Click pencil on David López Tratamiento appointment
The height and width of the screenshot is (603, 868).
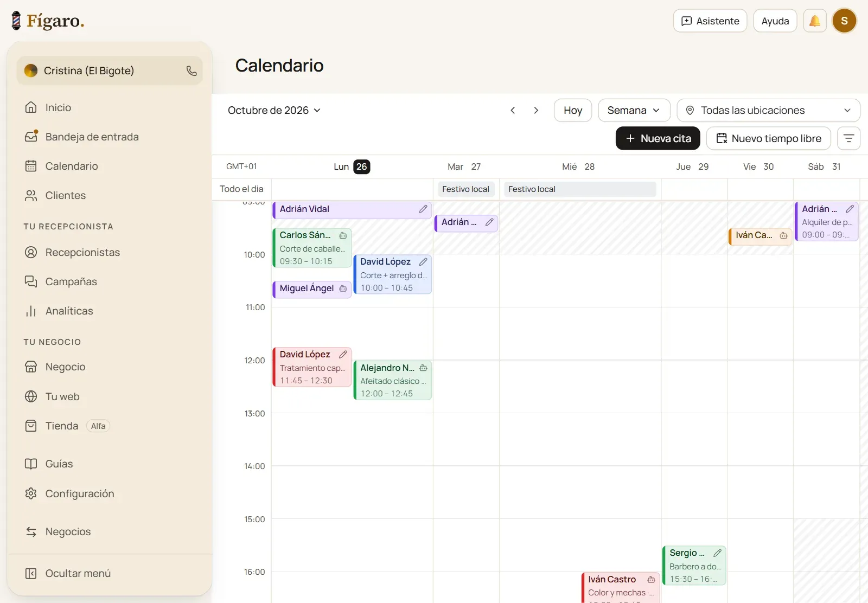click(343, 355)
